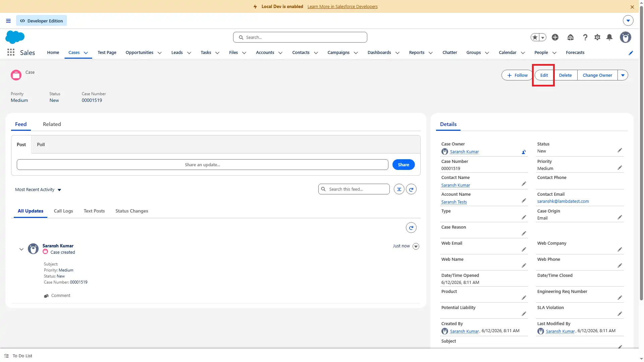Click the change Case Owner icon

(x=524, y=152)
